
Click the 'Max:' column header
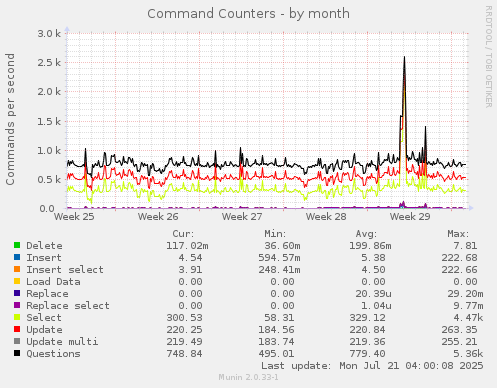458,234
